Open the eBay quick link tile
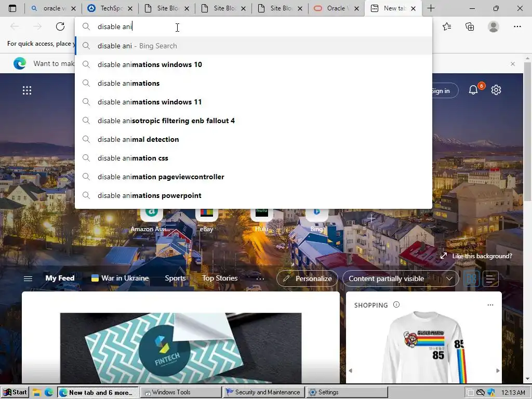This screenshot has height=399, width=532. 206,220
